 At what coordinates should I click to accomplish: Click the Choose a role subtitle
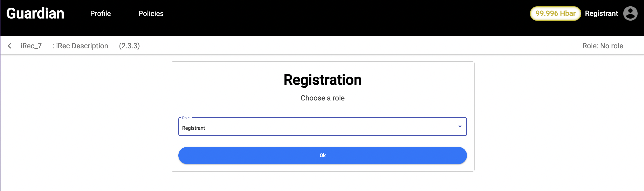pyautogui.click(x=322, y=98)
